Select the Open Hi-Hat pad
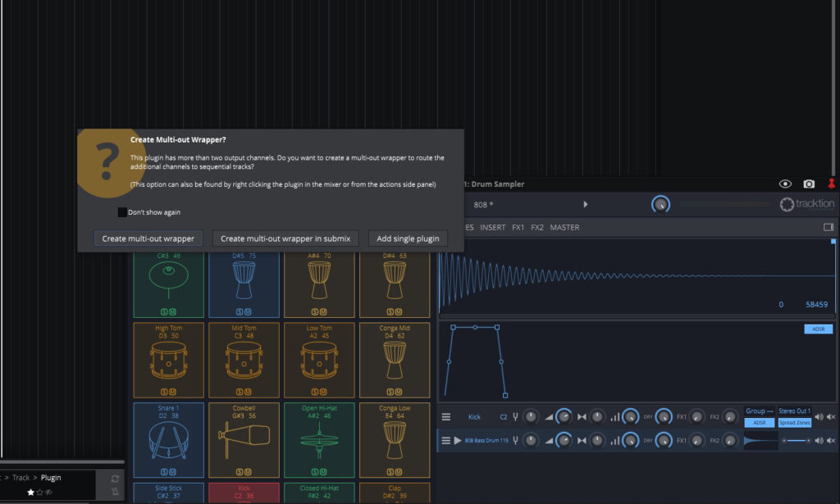This screenshot has width=840, height=504. (x=319, y=440)
